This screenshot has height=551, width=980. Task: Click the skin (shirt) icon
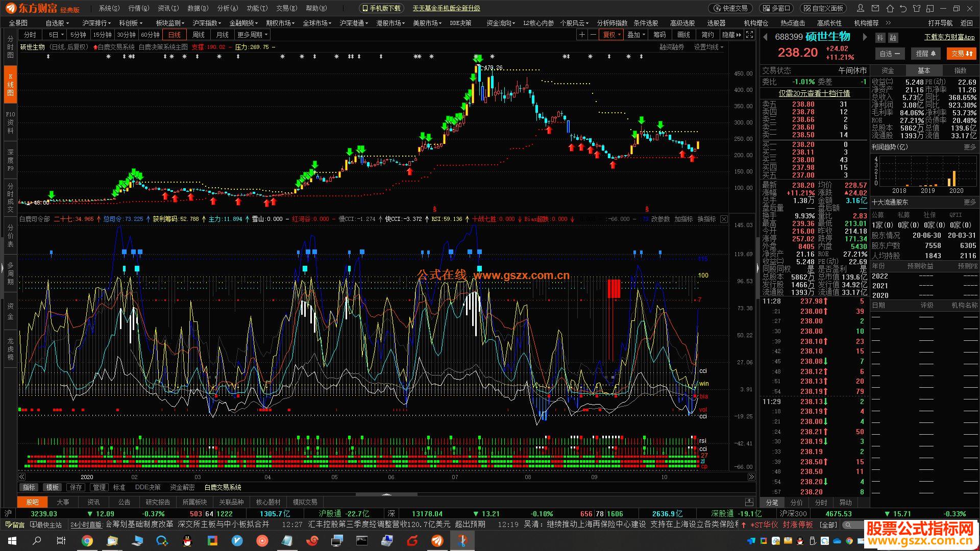tap(917, 8)
